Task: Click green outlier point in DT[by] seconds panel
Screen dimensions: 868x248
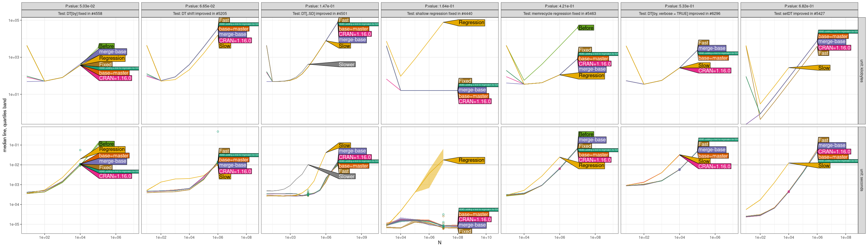Action: [x=80, y=150]
